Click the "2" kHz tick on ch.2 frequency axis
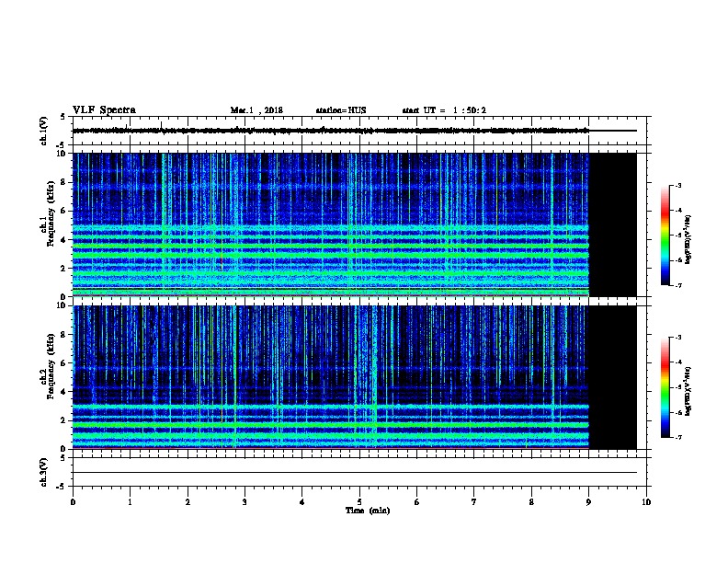The height and width of the screenshot is (563, 728). coord(63,420)
